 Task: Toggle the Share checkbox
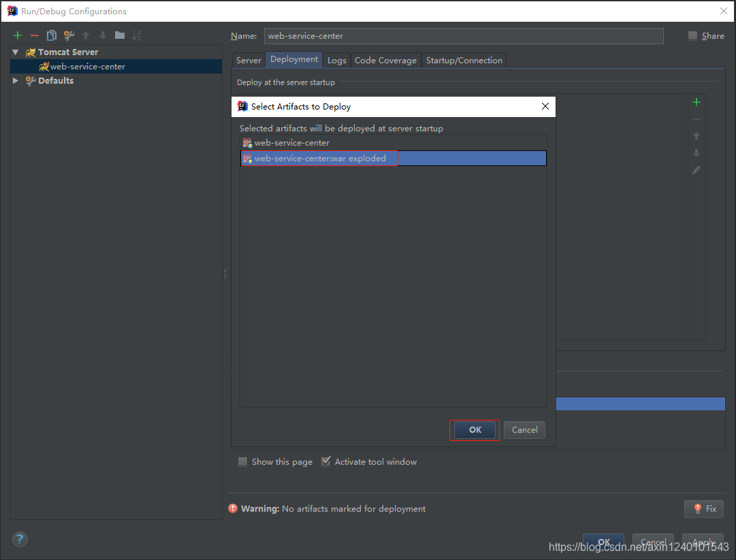coord(692,35)
